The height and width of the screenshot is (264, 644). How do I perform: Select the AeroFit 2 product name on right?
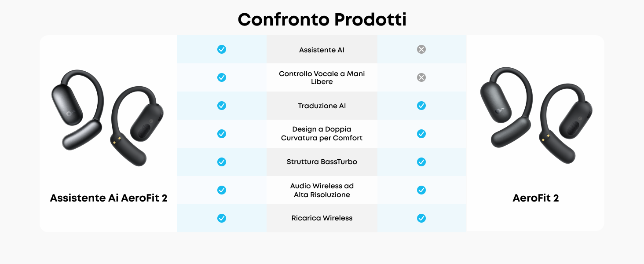coord(535,198)
